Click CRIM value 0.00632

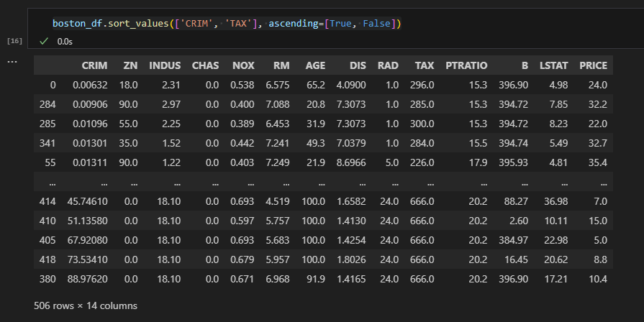tap(91, 86)
